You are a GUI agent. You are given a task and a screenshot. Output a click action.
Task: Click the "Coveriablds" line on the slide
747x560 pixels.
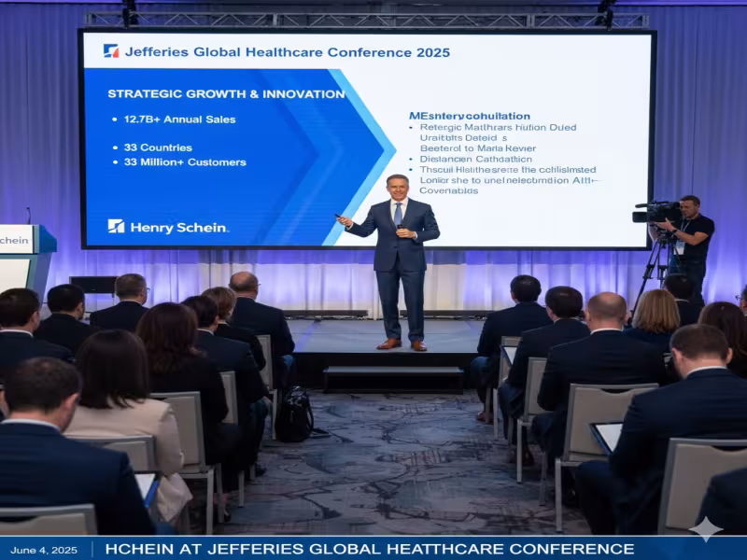click(449, 190)
